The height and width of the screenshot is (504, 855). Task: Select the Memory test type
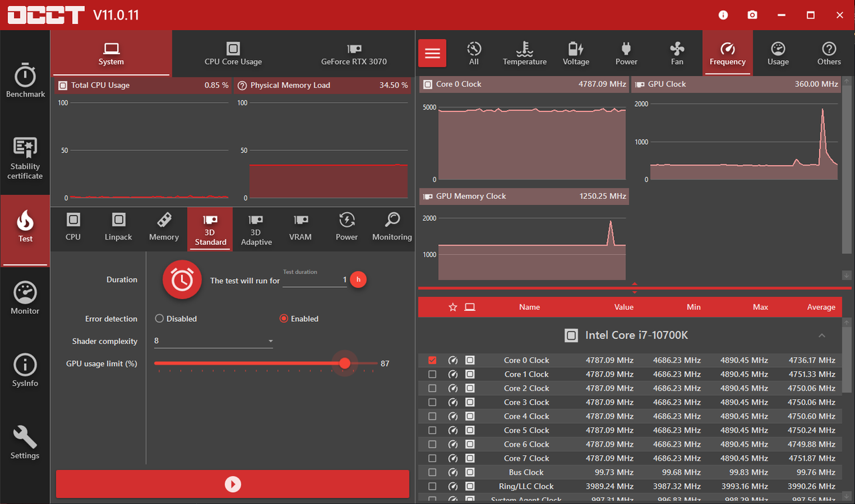click(164, 227)
